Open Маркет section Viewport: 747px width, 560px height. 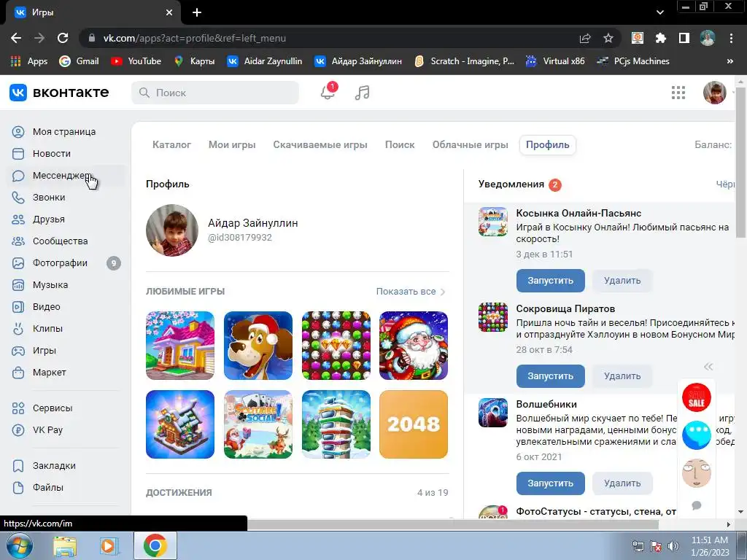coord(49,373)
